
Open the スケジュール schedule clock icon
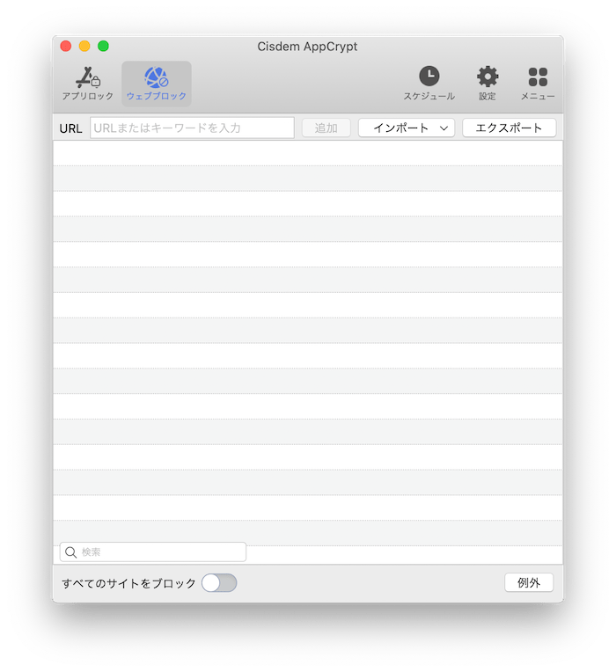point(429,77)
